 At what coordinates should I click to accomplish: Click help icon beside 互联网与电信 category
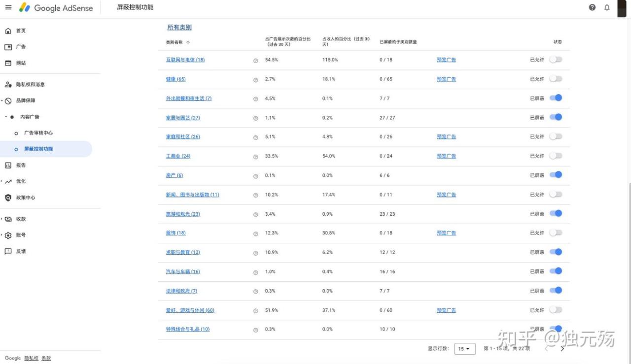pyautogui.click(x=255, y=60)
